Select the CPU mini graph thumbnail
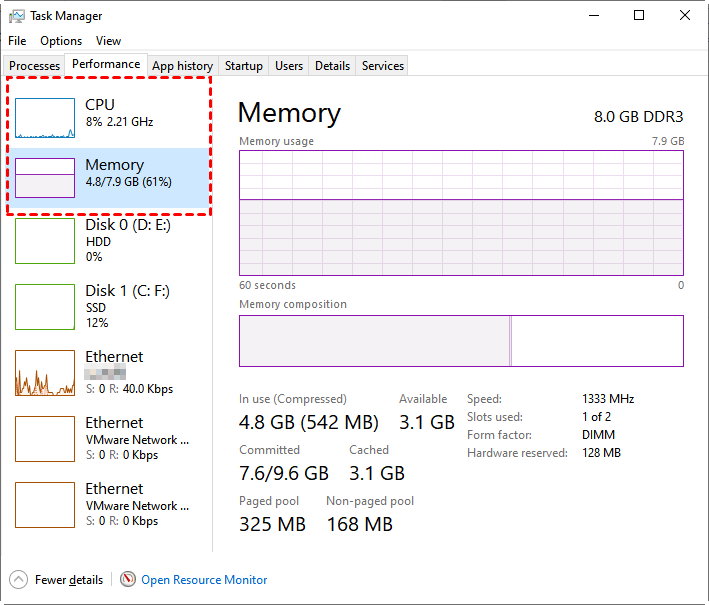 (45, 118)
